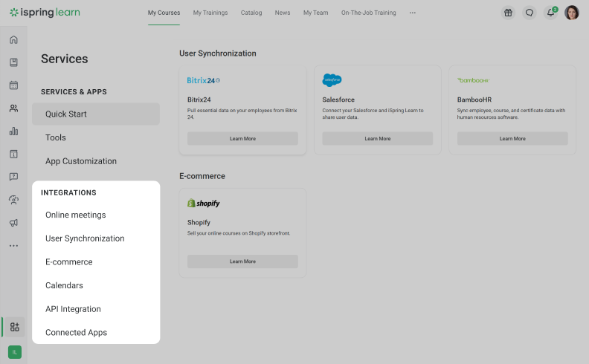Click the 'Sell your online courses' Shopify description
Screen dimensions: 589x364
(x=239, y=233)
